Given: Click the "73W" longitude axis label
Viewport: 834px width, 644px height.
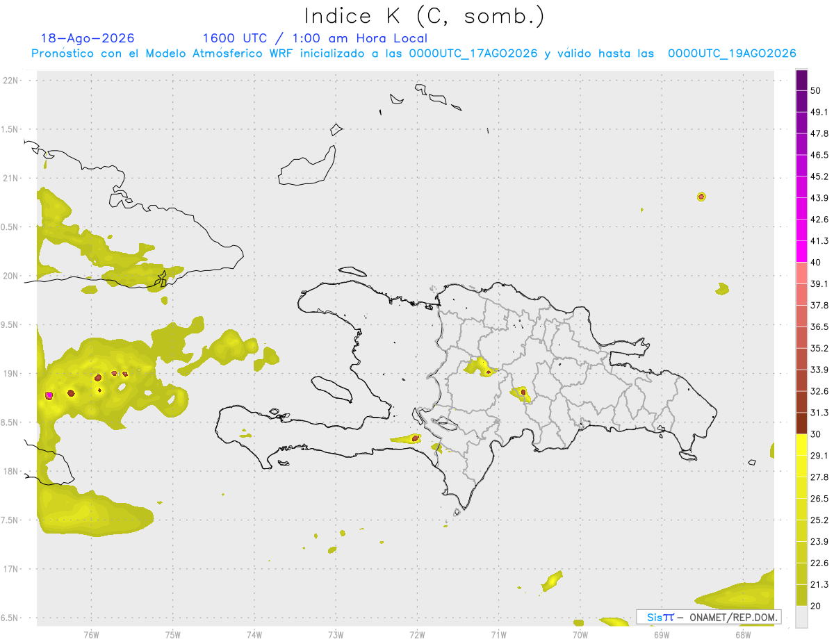Looking at the screenshot, I should tap(336, 635).
